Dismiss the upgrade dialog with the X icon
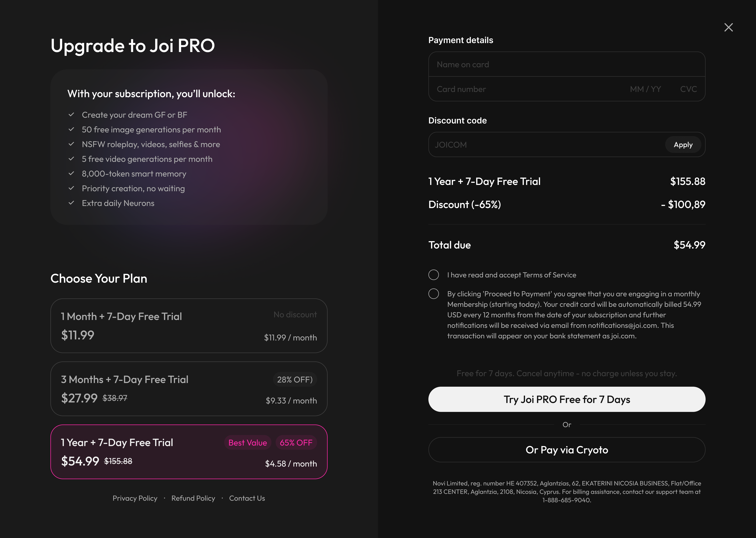 click(x=729, y=27)
